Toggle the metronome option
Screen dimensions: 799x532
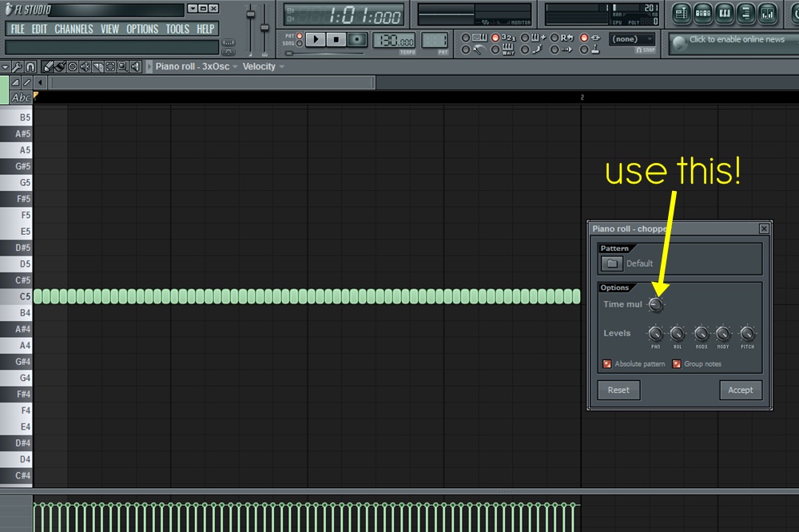465,50
